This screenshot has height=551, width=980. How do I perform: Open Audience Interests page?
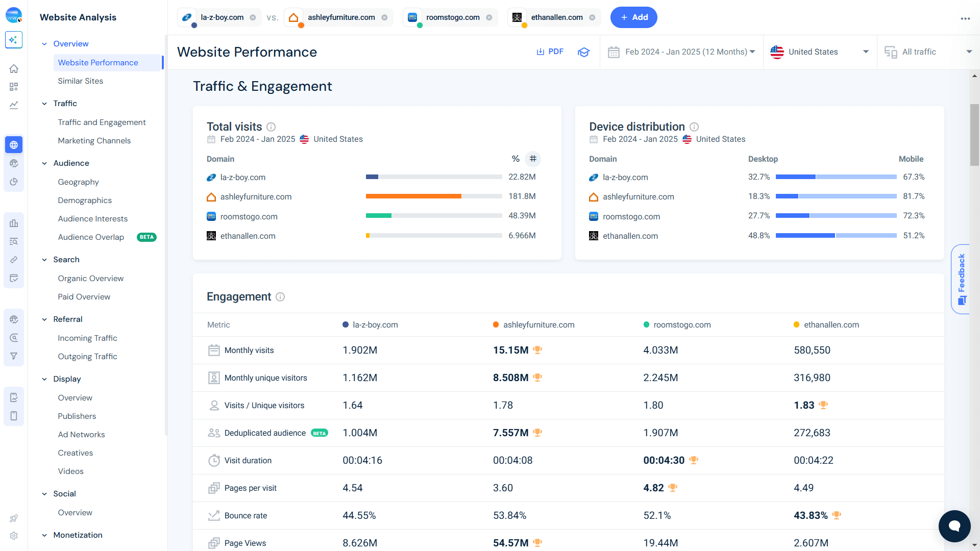pos(92,219)
